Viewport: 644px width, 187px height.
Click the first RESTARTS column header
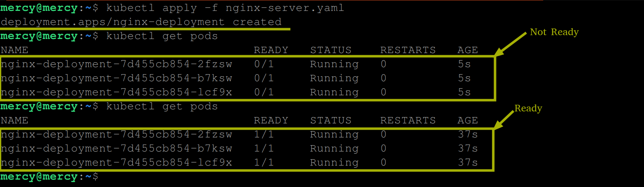point(408,50)
